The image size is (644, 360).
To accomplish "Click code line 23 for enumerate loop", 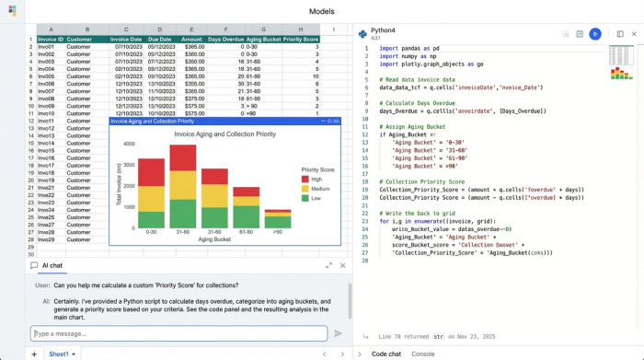I will [x=437, y=221].
